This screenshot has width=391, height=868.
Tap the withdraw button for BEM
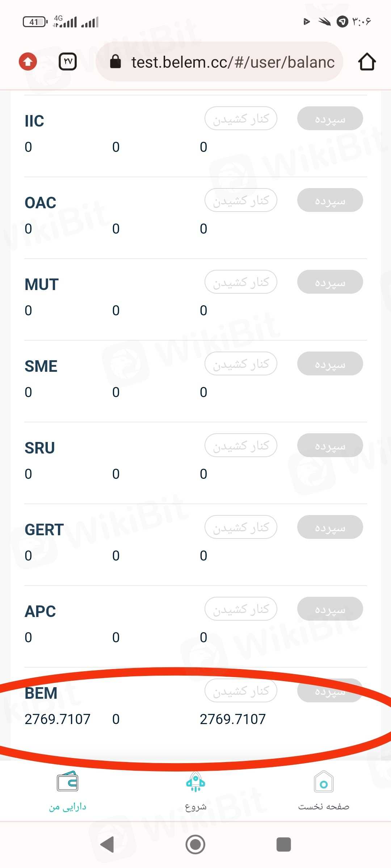pos(241,690)
